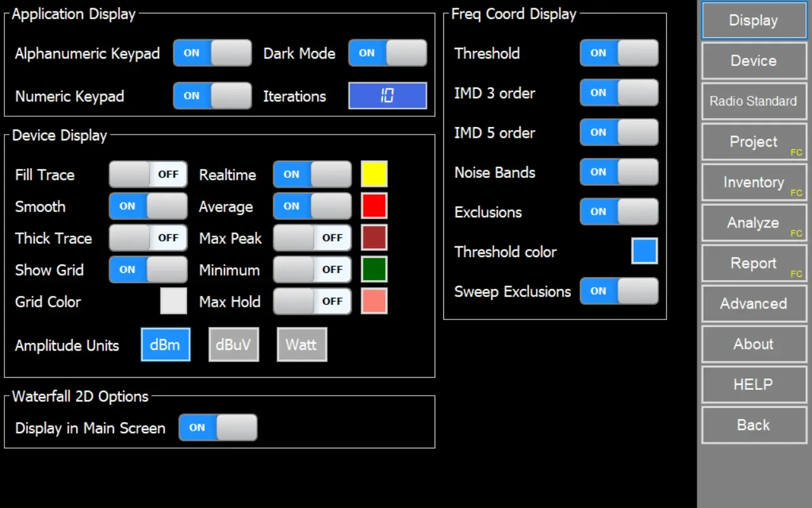Screen dimensions: 812x508
Task: Select dBm amplitude units
Action: pyautogui.click(x=165, y=345)
